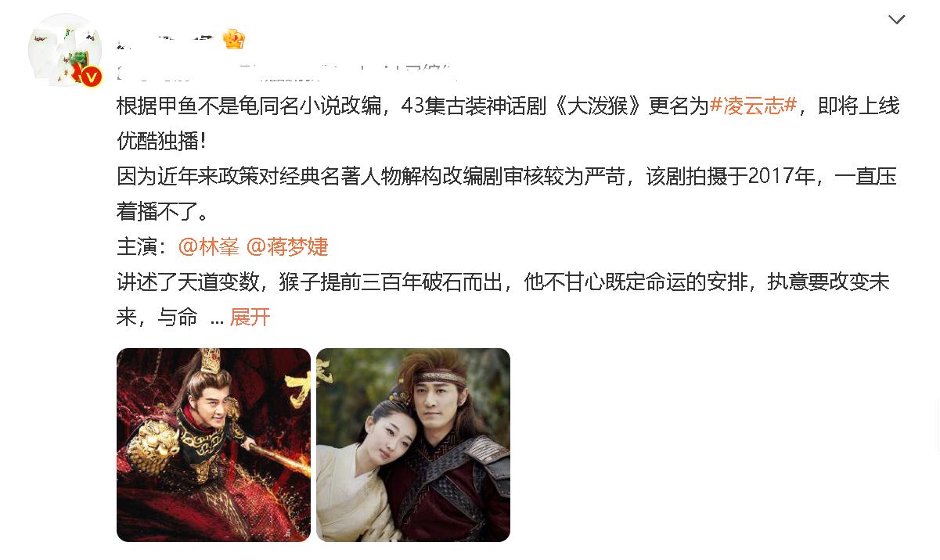
Task: Expand full post with 展开
Action: point(250,318)
